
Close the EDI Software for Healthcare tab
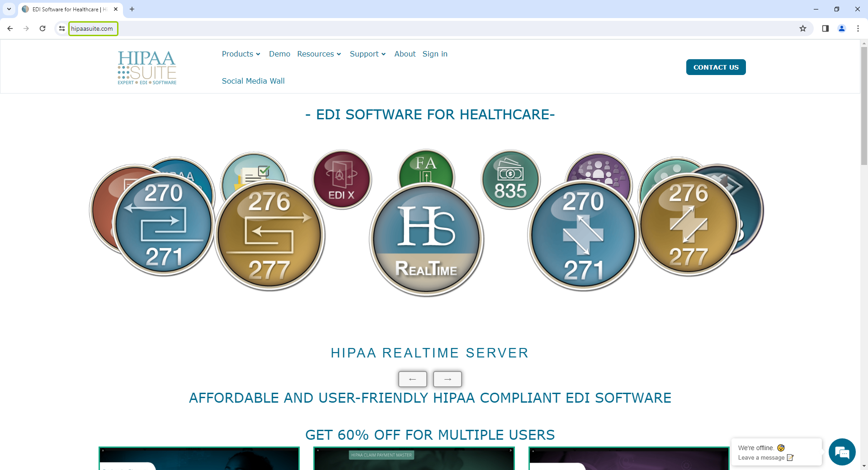click(x=116, y=9)
